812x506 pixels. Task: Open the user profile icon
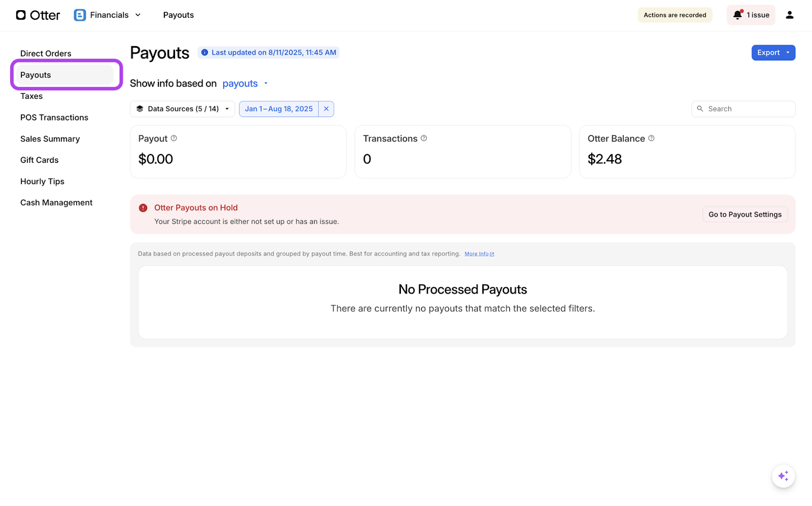pos(789,15)
